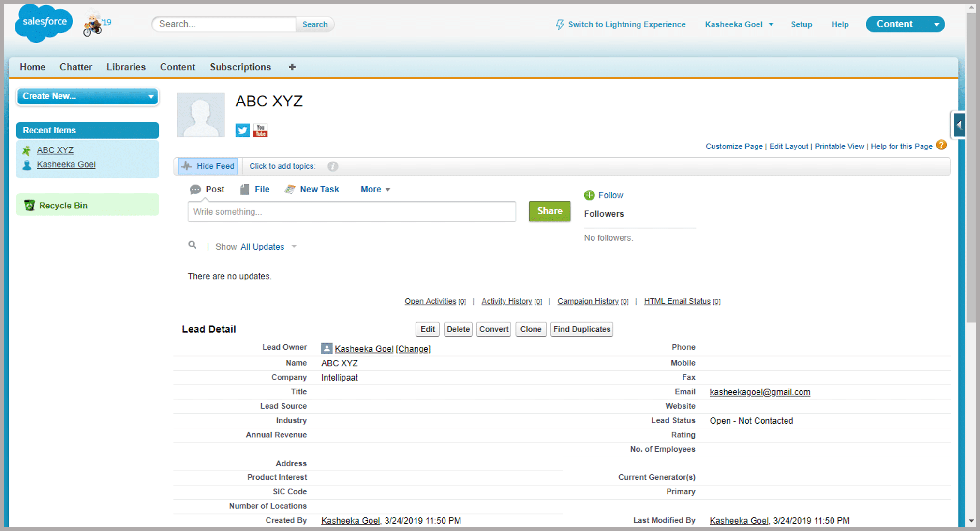Open ABC XYZ in Recent Items
Screen dimensions: 980x531
pos(55,150)
